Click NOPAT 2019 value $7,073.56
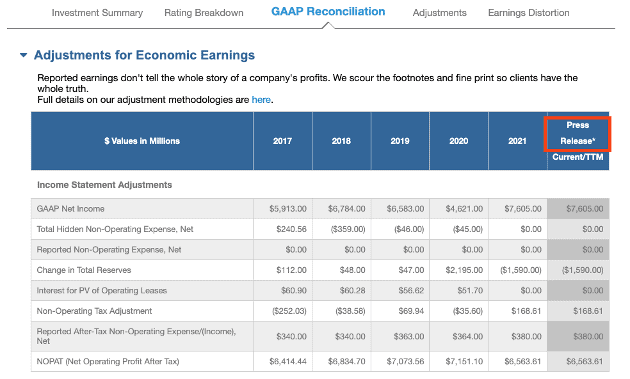 coord(405,361)
